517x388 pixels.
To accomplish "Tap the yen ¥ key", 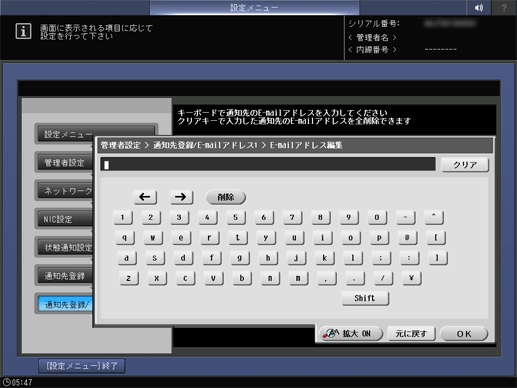I will coord(411,278).
